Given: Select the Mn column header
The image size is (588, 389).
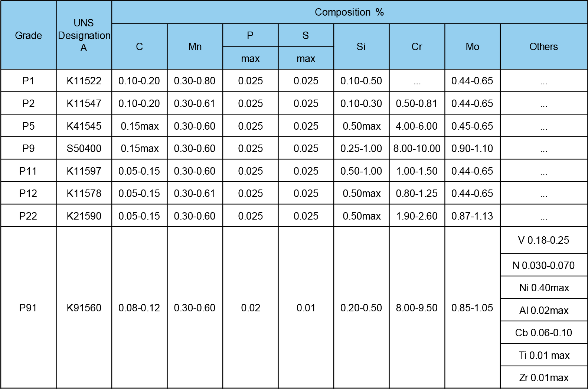Looking at the screenshot, I should [x=195, y=46].
